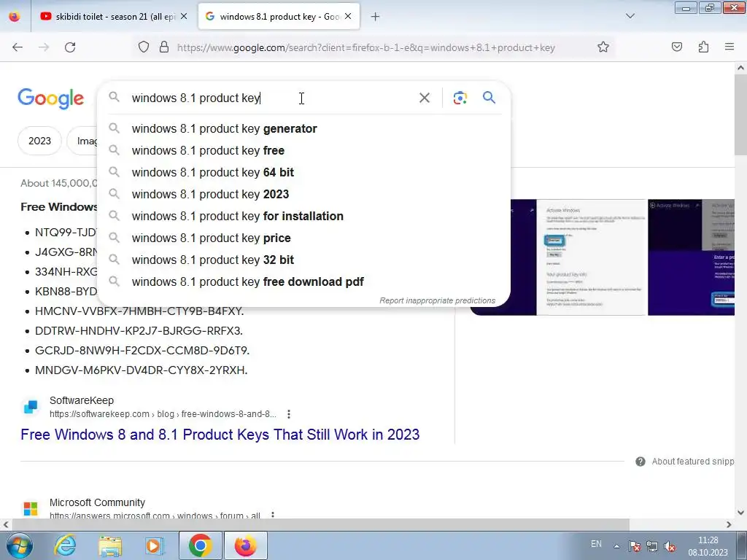
Task: Click the EN language indicator
Action: point(596,544)
